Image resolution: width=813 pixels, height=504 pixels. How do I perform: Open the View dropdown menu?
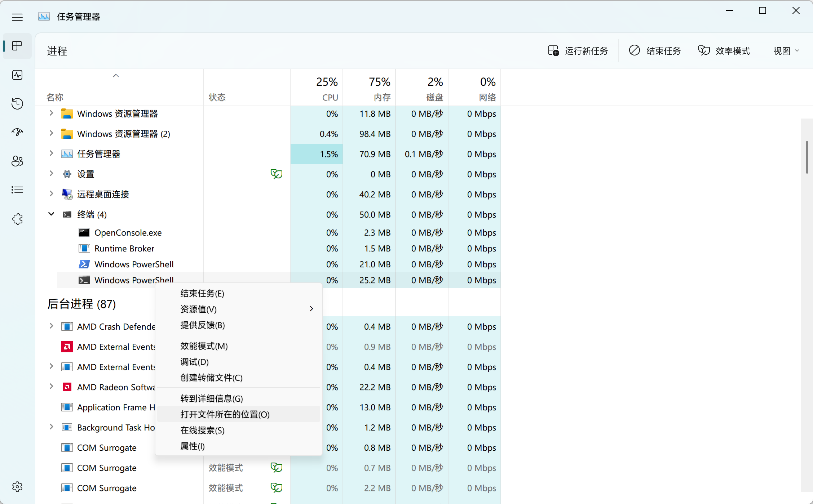[x=786, y=51]
